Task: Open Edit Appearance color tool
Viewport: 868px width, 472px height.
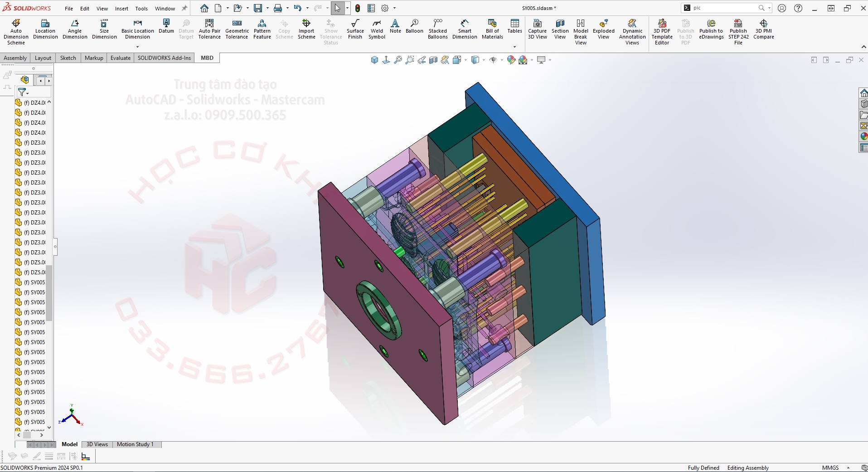Action: tap(511, 60)
